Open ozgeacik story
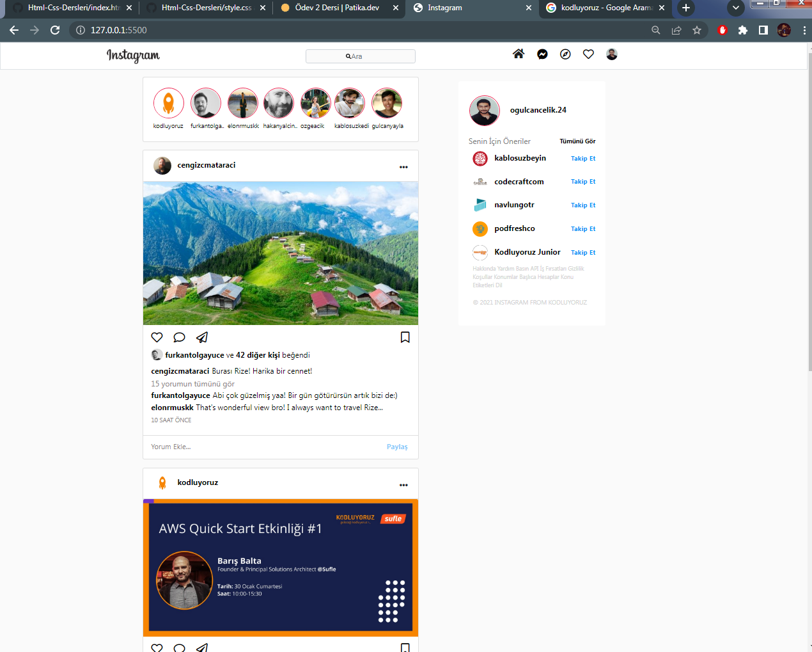The width and height of the screenshot is (812, 652). tap(316, 104)
